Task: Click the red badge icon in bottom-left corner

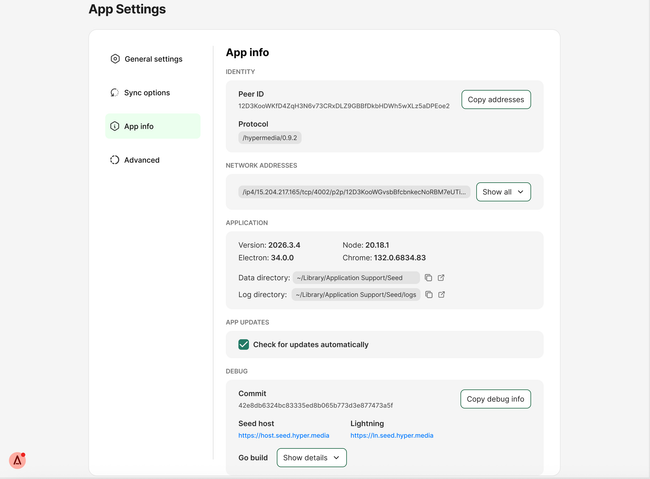Action: (x=18, y=460)
